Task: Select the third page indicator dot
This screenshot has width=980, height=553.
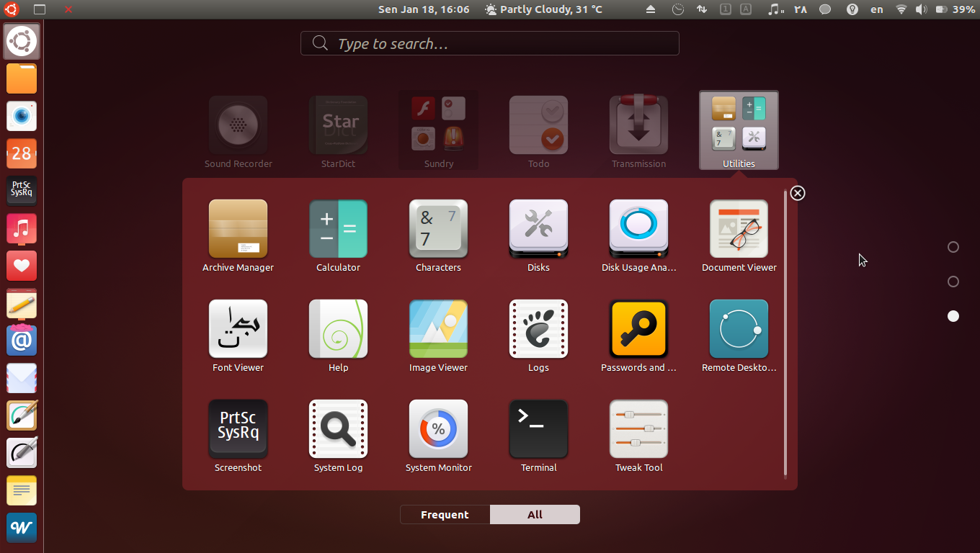Action: coord(953,316)
